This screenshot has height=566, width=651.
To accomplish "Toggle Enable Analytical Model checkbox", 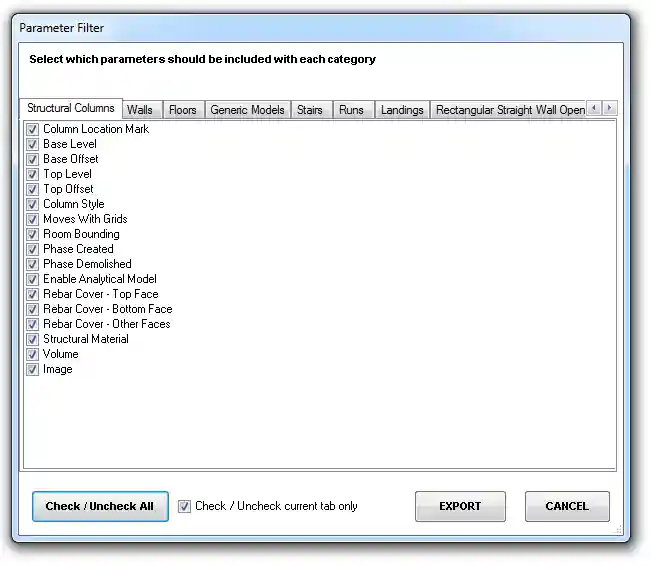I will pyautogui.click(x=33, y=279).
